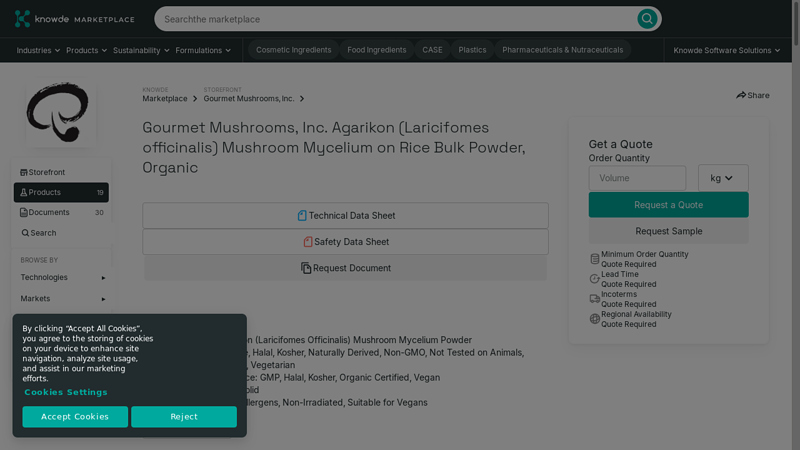Click Search in the sidebar

coord(43,233)
